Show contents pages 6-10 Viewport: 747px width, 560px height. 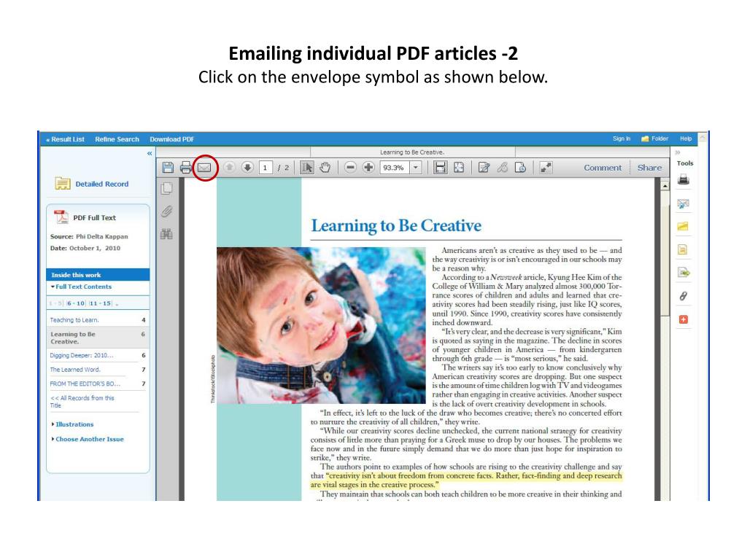(76, 303)
